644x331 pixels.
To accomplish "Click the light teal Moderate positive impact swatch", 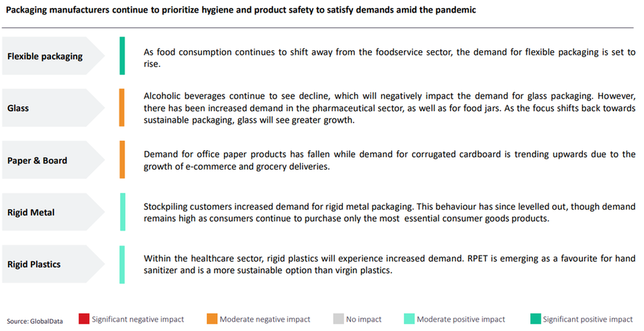I will pos(409,319).
